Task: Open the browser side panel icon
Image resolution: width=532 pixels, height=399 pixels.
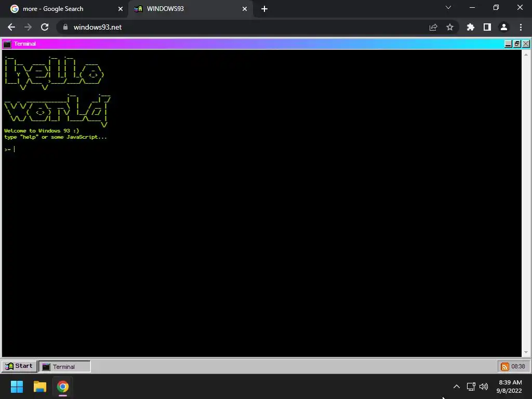Action: [487, 27]
